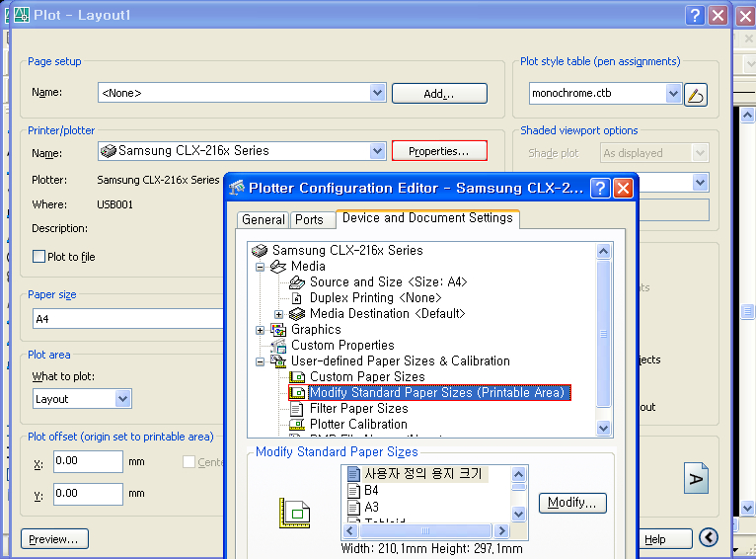Image resolution: width=756 pixels, height=559 pixels.
Task: Click the device settings tree vertical scrollbar thumb
Action: tap(603, 333)
